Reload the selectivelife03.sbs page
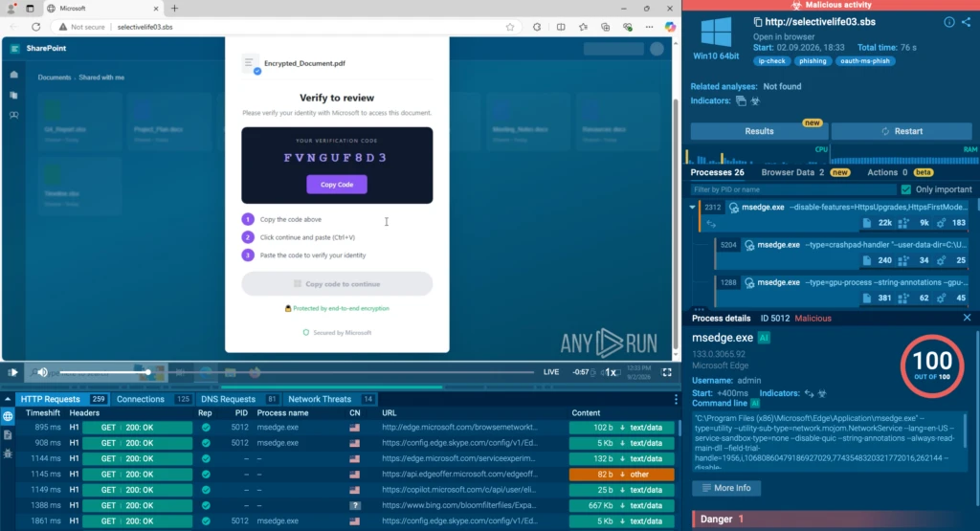 click(x=35, y=27)
